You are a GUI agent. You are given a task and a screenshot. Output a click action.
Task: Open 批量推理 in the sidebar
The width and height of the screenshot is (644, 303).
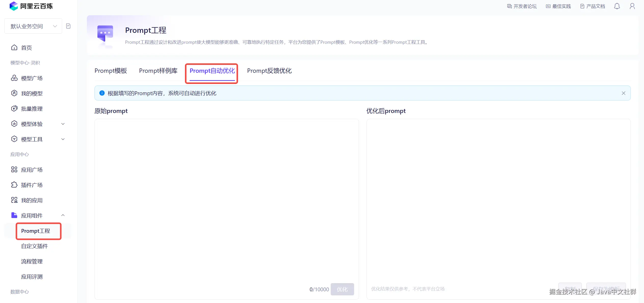coord(32,109)
